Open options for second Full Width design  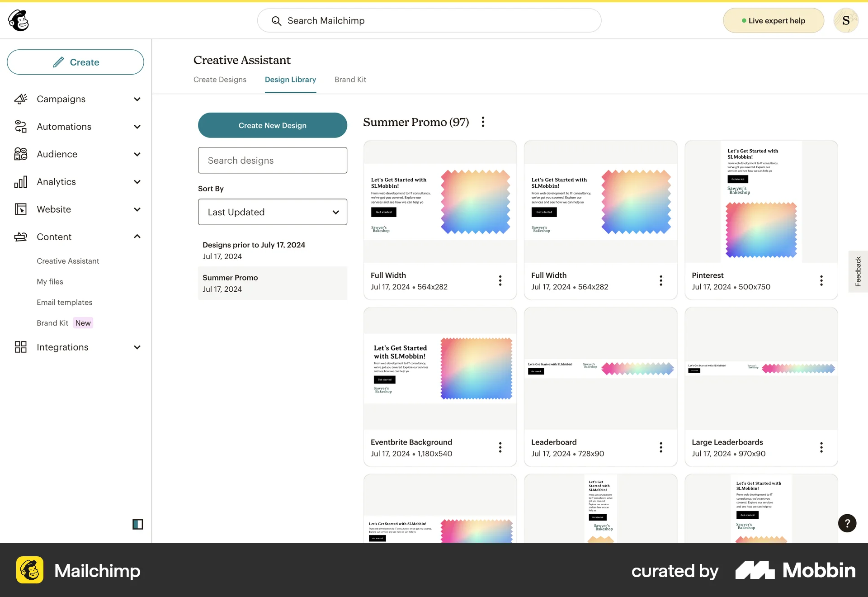(x=661, y=281)
